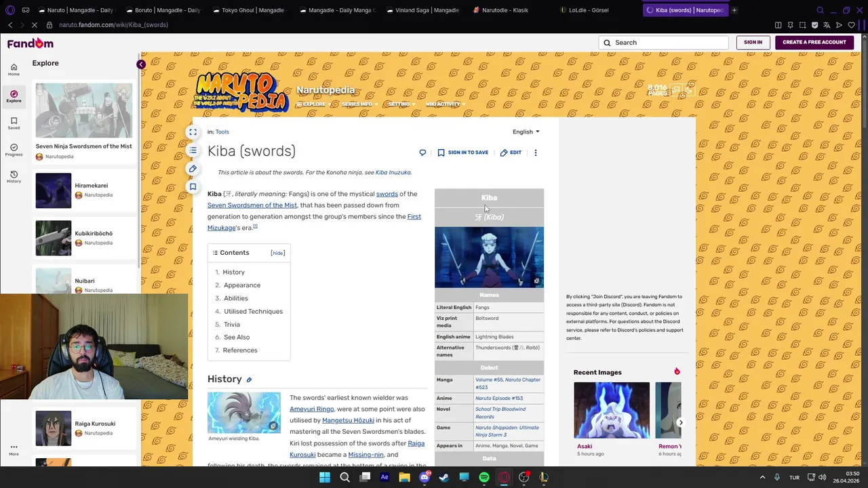Open the Mangetsu Hōzuki link
The height and width of the screenshot is (488, 868).
[x=348, y=420]
